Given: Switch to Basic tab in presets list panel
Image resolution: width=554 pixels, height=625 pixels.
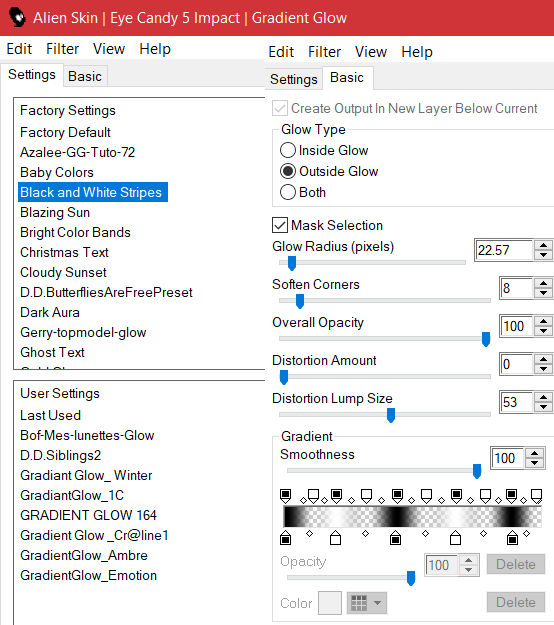Looking at the screenshot, I should [85, 76].
